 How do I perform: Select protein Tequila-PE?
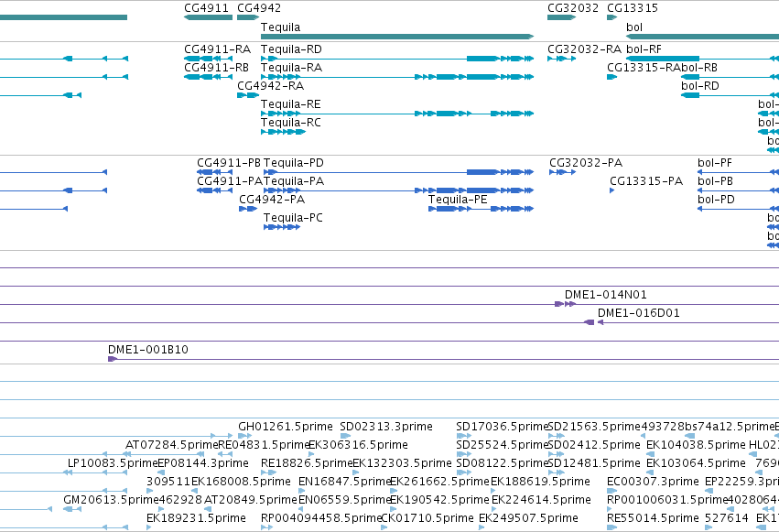(481, 209)
